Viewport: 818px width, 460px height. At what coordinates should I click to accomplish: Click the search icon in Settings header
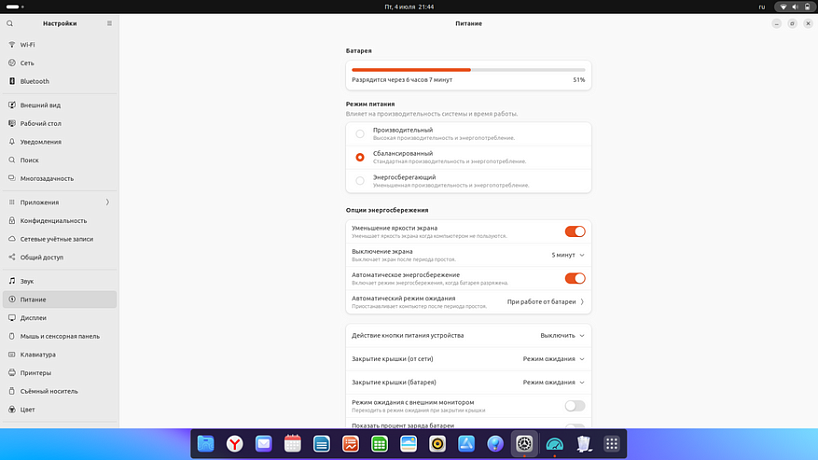click(x=10, y=23)
